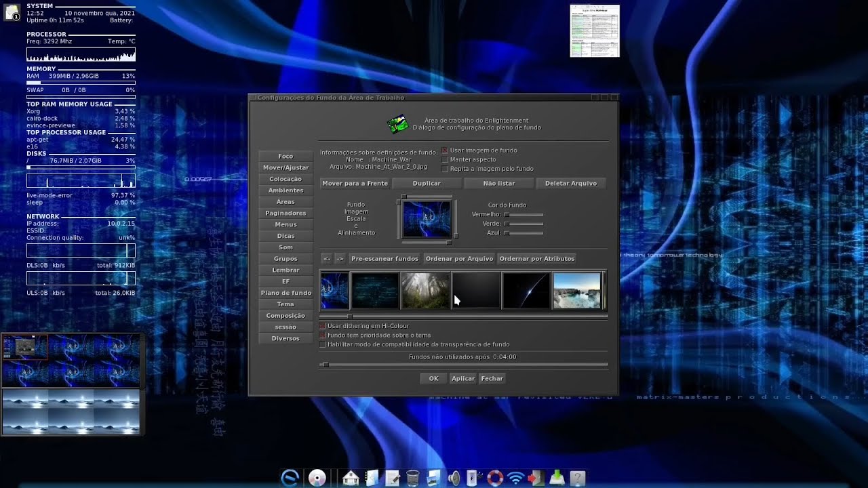The height and width of the screenshot is (488, 868).
Task: Click the green Enlightenment icon in dialog header
Action: pyautogui.click(x=397, y=124)
